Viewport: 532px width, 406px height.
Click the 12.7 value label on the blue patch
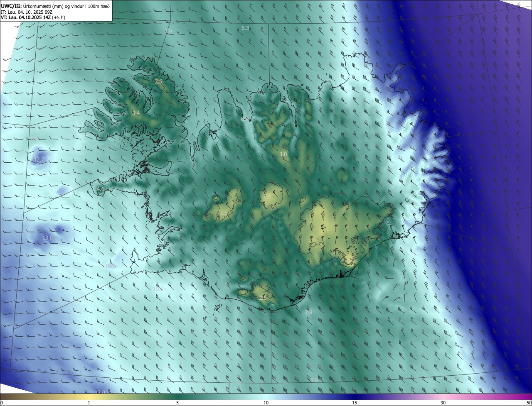tap(39, 160)
